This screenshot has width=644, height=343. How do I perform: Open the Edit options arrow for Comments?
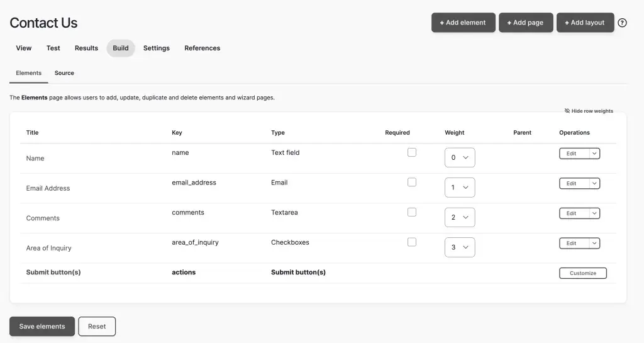pyautogui.click(x=594, y=213)
